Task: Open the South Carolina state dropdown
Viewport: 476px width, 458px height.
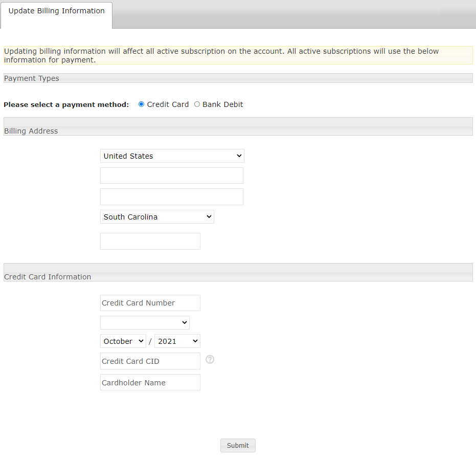Action: [x=157, y=217]
